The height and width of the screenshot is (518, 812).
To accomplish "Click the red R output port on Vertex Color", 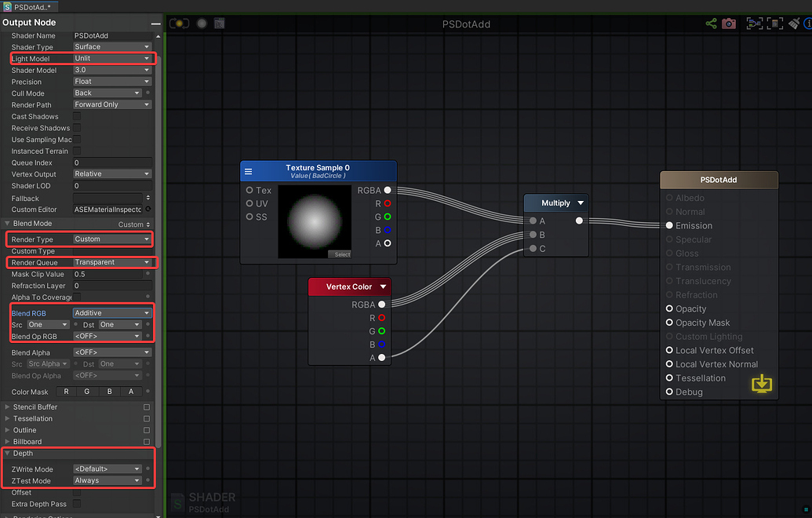I will point(381,317).
